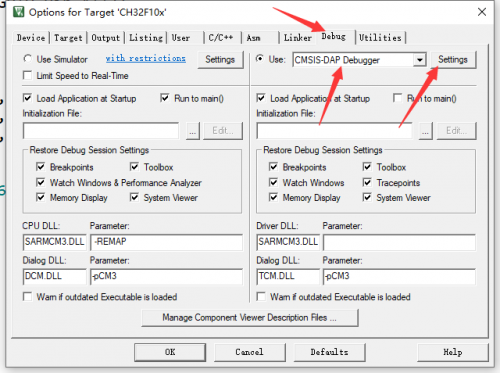This screenshot has width=500, height=373.
Task: Click Manage Component Viewer Description Files button
Action: (x=250, y=318)
